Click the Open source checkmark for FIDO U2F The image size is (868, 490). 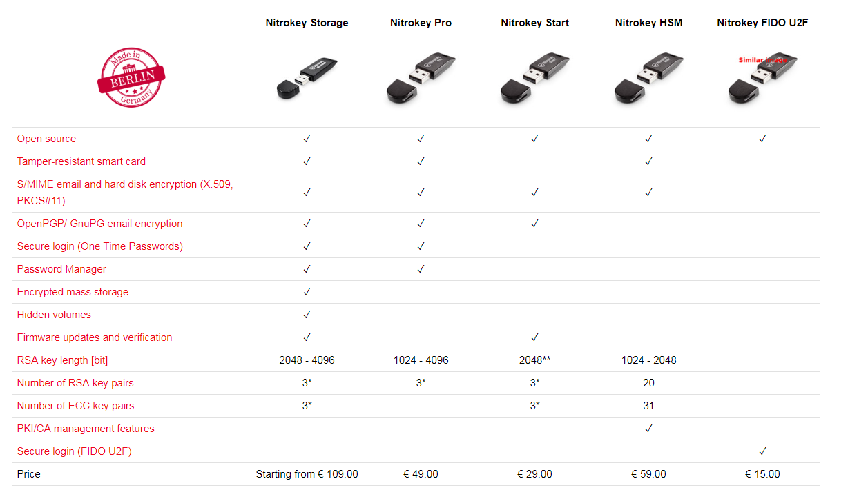762,139
